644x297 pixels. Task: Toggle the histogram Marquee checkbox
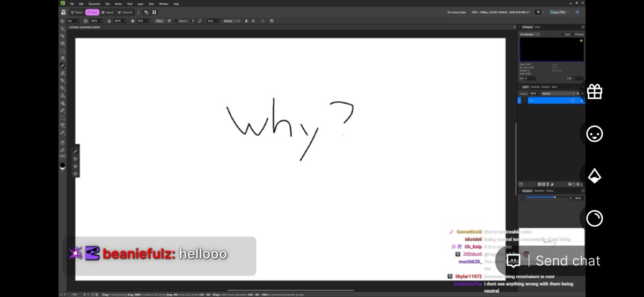pos(573,34)
